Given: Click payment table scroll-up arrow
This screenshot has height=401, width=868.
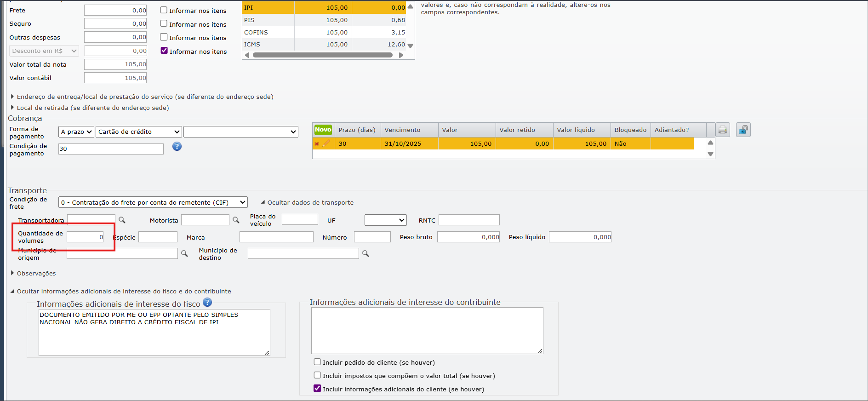Looking at the screenshot, I should tap(710, 143).
